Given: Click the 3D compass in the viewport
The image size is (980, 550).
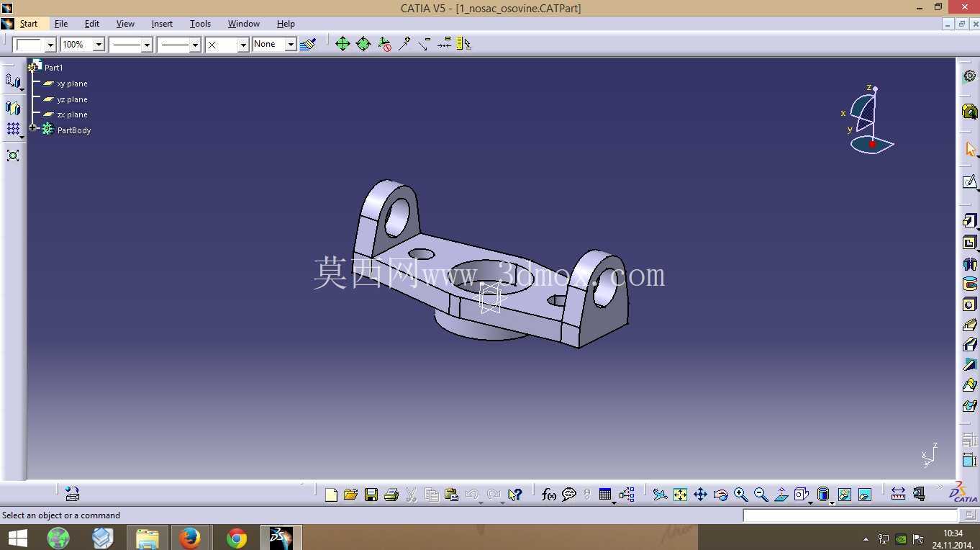Looking at the screenshot, I should pyautogui.click(x=869, y=119).
